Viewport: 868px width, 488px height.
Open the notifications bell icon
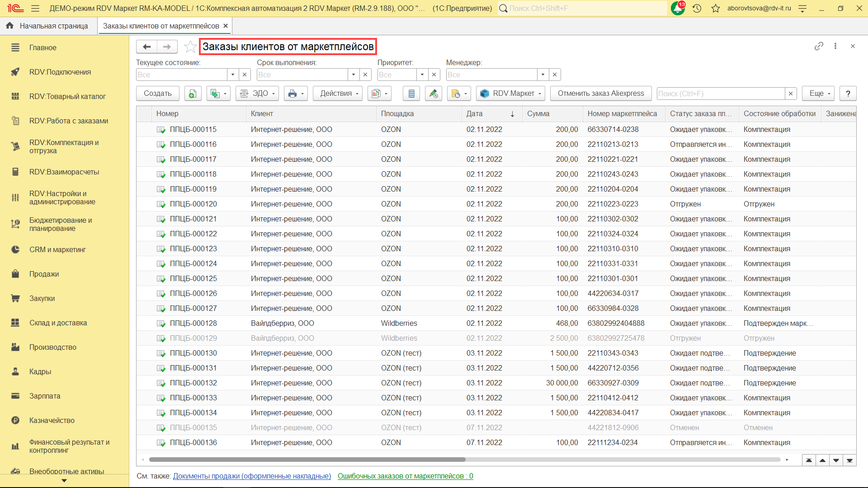tap(677, 8)
